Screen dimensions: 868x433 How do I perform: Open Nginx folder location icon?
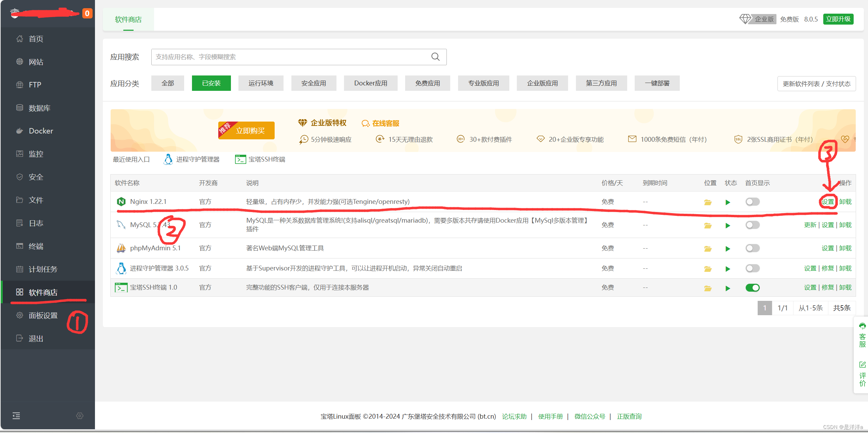click(x=707, y=202)
